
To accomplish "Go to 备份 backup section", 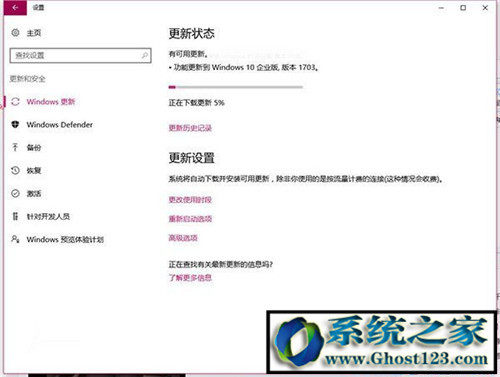I will click(x=34, y=148).
